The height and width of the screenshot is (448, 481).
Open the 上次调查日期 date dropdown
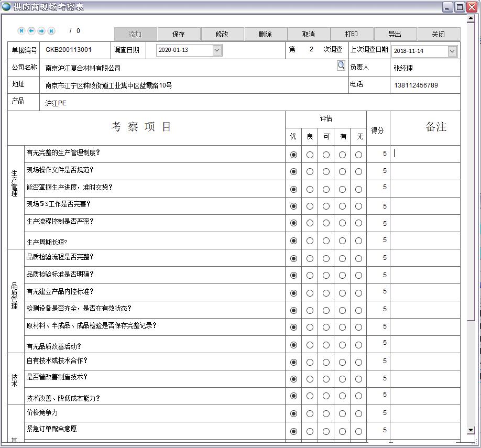[x=452, y=51]
